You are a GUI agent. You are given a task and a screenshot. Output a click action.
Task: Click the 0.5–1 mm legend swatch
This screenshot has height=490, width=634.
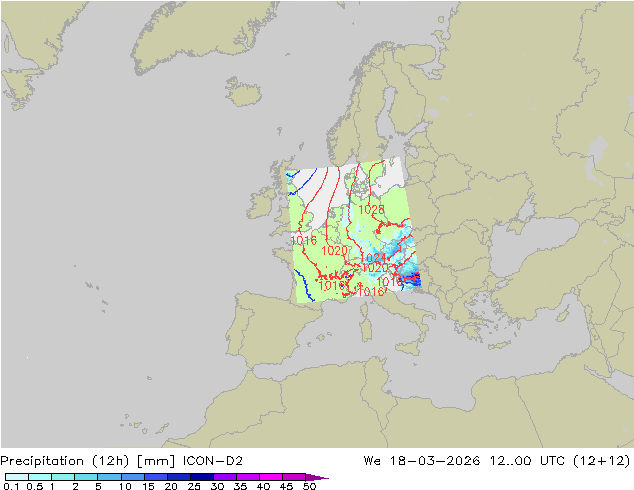40,477
